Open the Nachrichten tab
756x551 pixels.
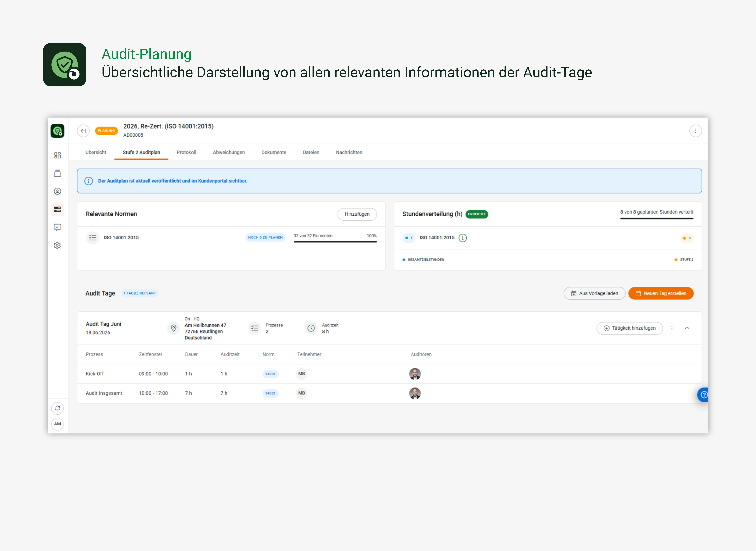coord(349,152)
